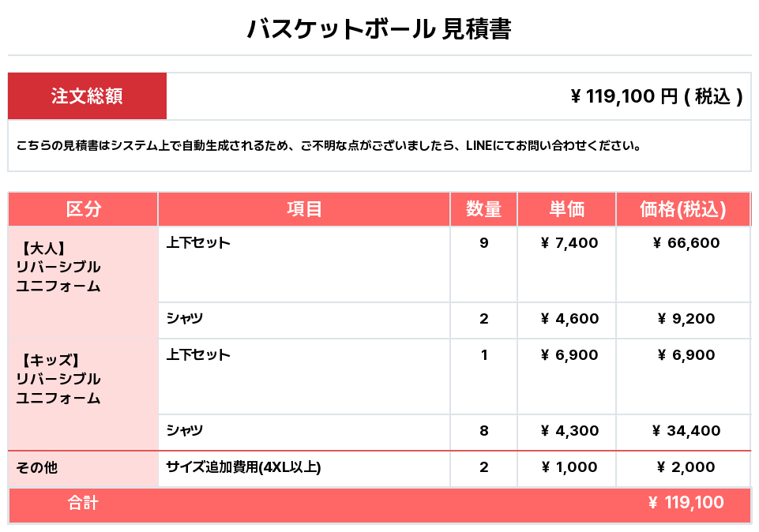Select the ¥ 119,100 円 (税込) total amount

pyautogui.click(x=656, y=96)
